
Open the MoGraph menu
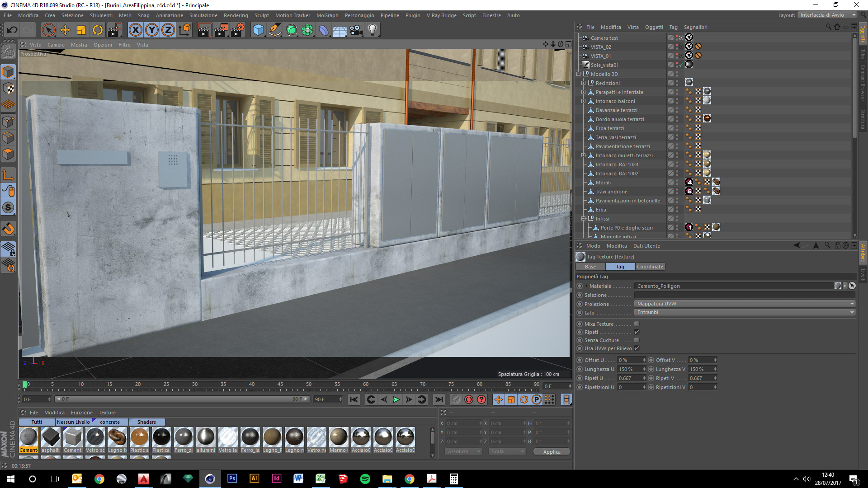pyautogui.click(x=327, y=15)
